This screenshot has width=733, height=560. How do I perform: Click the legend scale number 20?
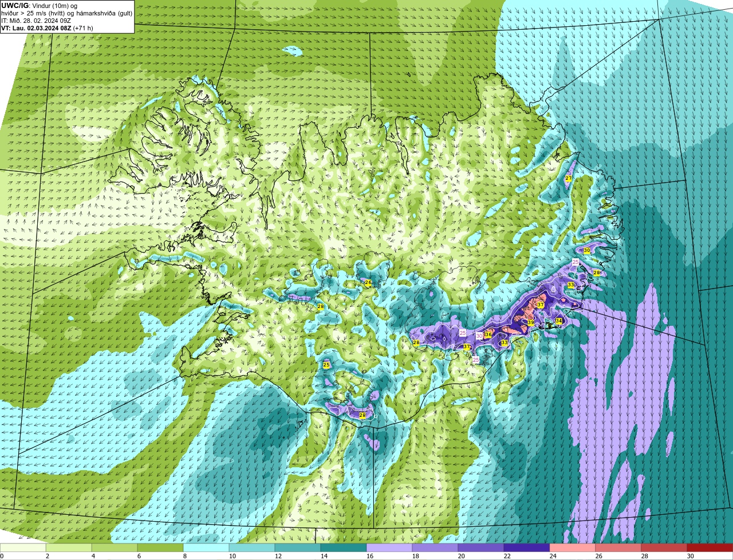point(461,556)
